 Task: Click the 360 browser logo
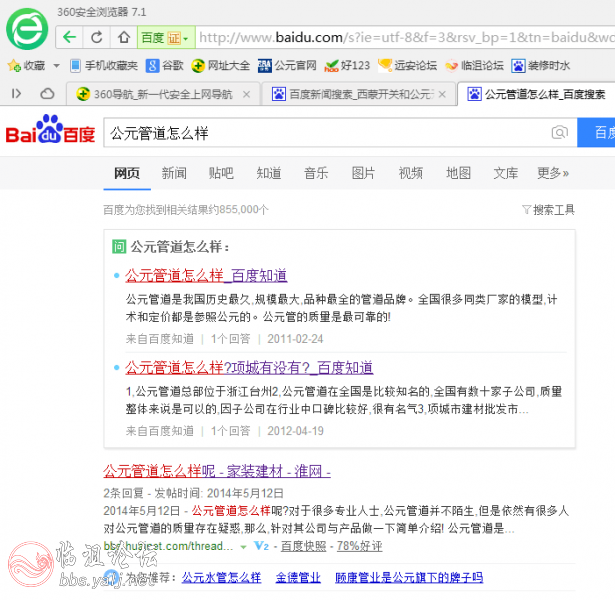(x=27, y=30)
